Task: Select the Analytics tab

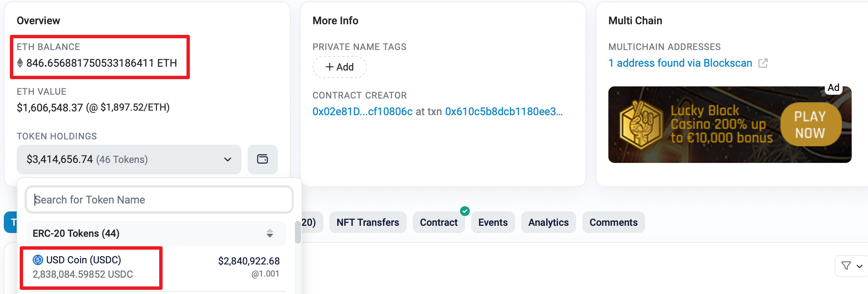Action: pos(548,222)
